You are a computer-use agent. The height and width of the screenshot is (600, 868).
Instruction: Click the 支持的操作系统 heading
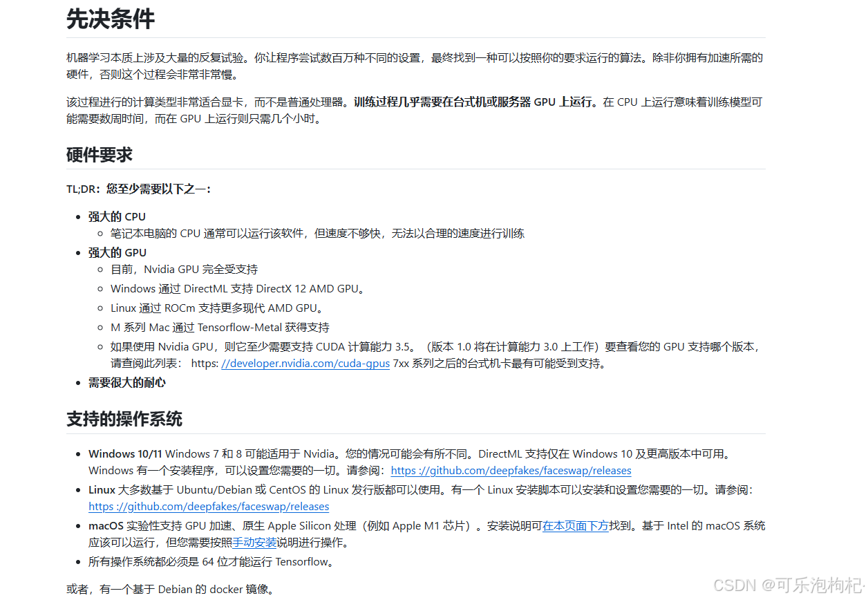coord(124,419)
